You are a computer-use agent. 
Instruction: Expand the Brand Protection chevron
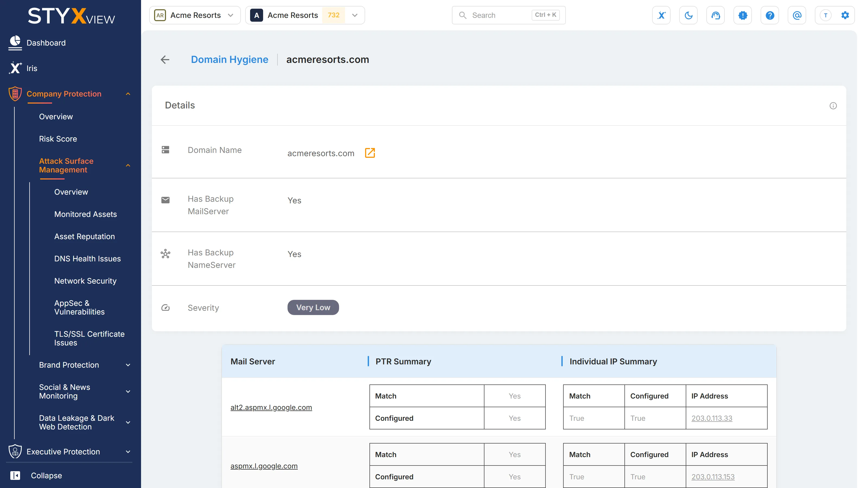click(128, 365)
